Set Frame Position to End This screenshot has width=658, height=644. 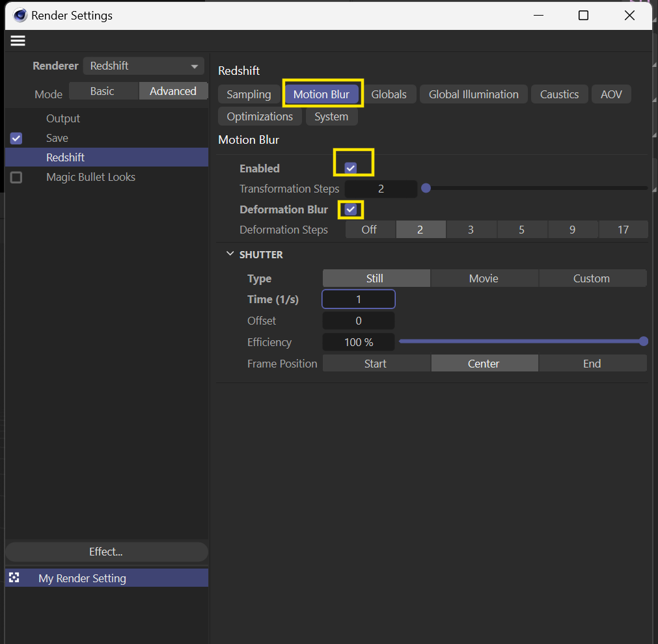click(592, 364)
